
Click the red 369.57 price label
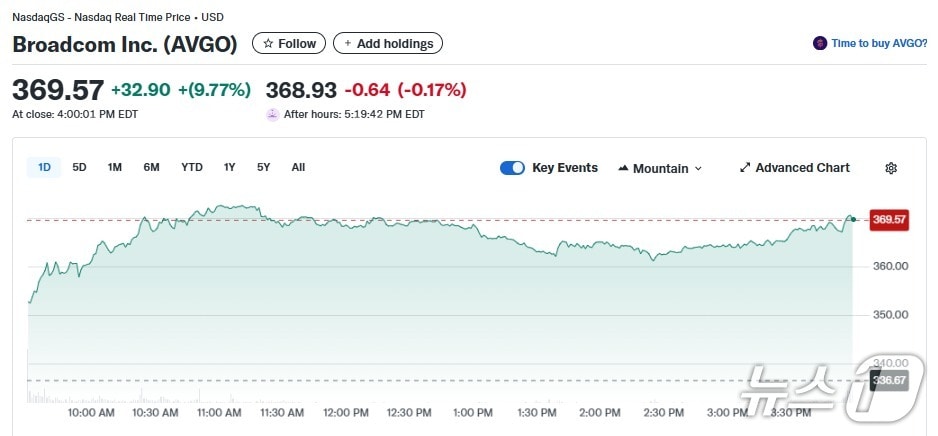pyautogui.click(x=888, y=220)
